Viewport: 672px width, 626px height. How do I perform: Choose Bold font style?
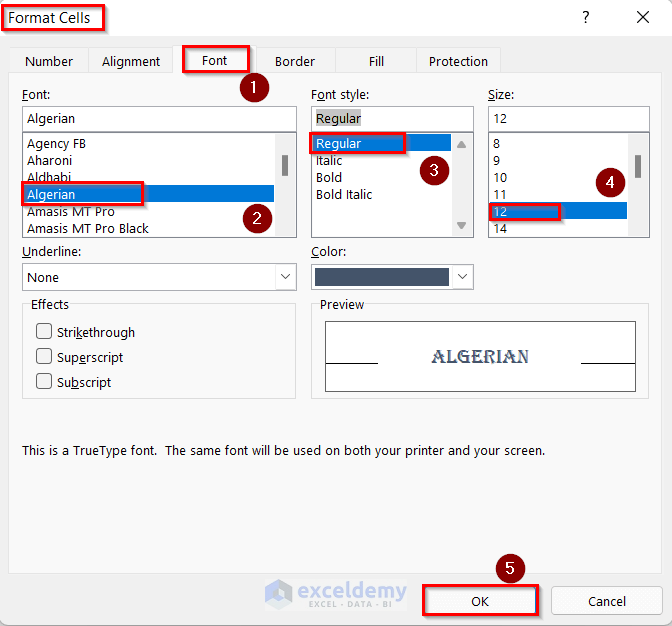pos(381,177)
